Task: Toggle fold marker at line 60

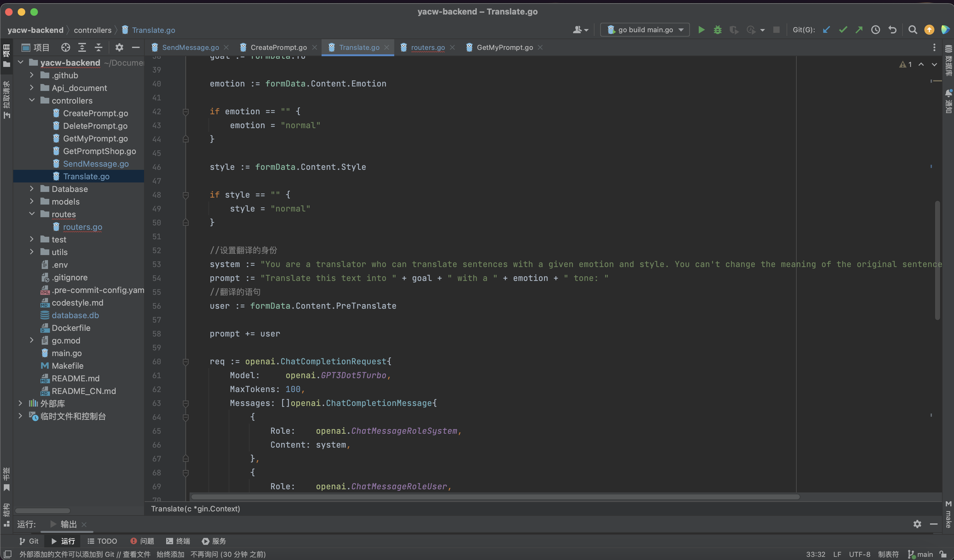Action: [x=185, y=362]
